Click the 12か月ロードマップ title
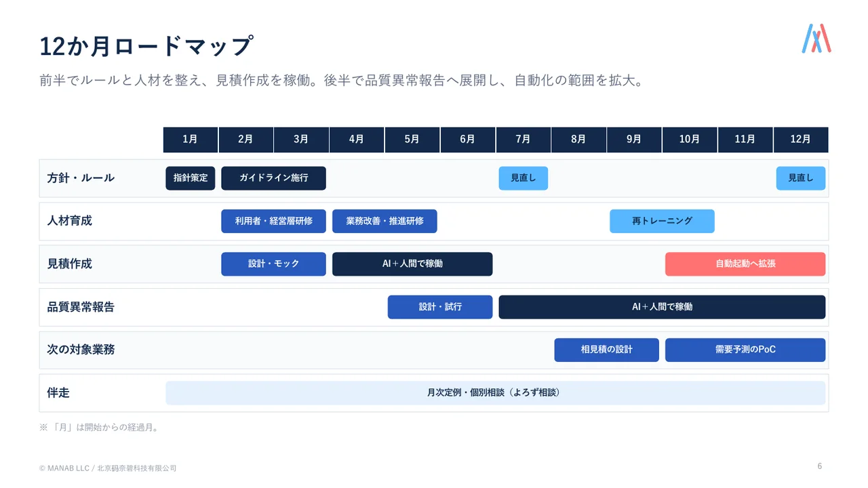868x488 pixels. (x=146, y=46)
